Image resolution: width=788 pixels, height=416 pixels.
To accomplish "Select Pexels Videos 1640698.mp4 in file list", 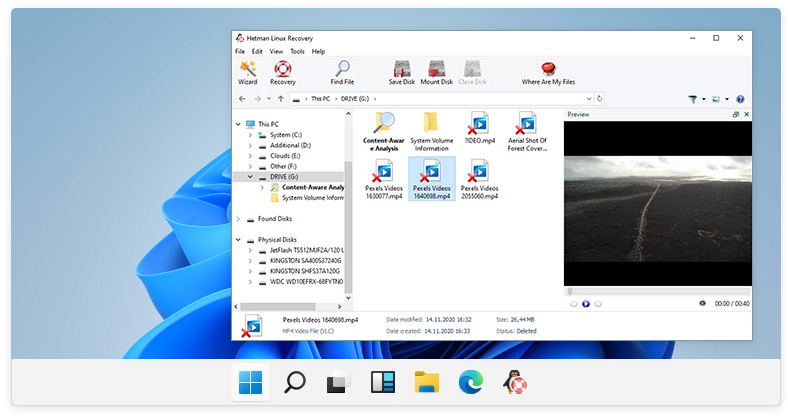I will 432,179.
